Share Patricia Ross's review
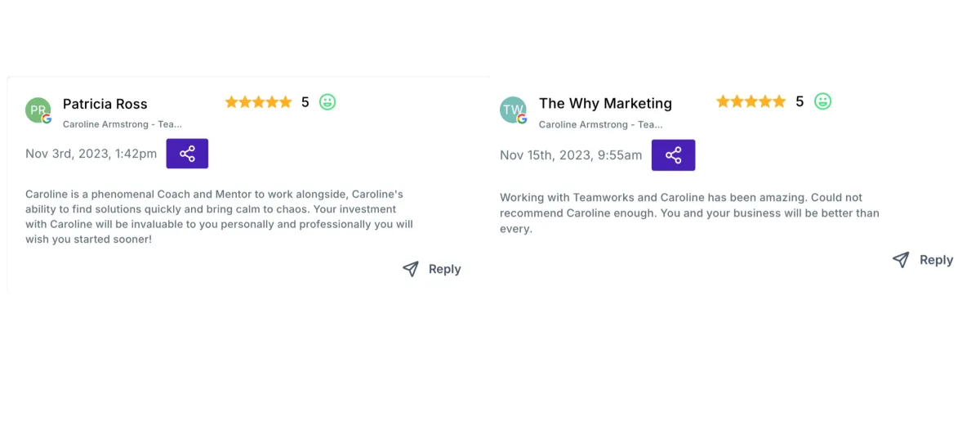980x430 pixels. [187, 154]
